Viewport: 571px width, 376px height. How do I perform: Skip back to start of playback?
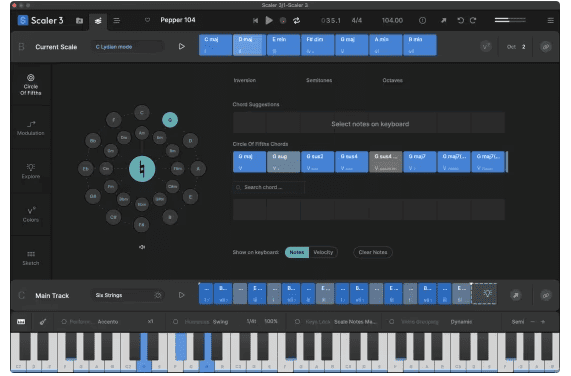pos(255,21)
